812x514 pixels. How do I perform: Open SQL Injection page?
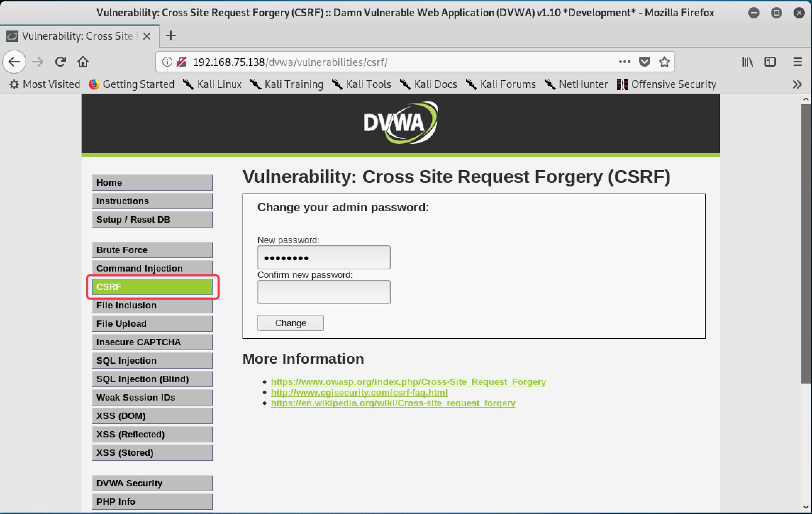152,361
